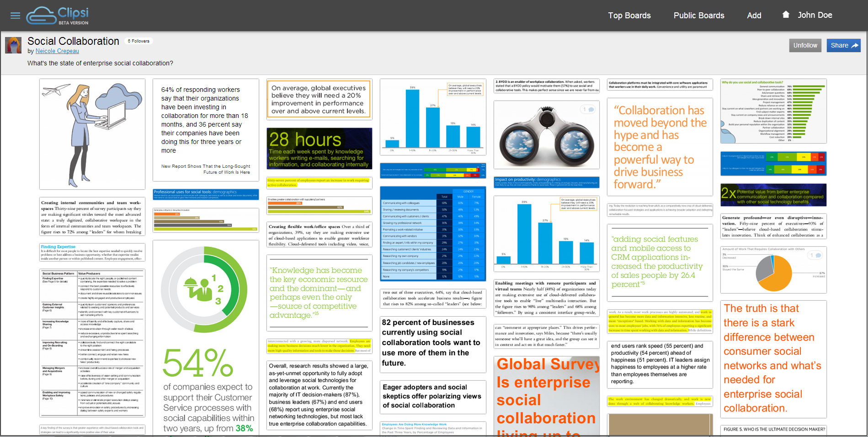Open 'Eager adopters and social skeptics' card
The width and height of the screenshot is (868, 437).
click(432, 396)
